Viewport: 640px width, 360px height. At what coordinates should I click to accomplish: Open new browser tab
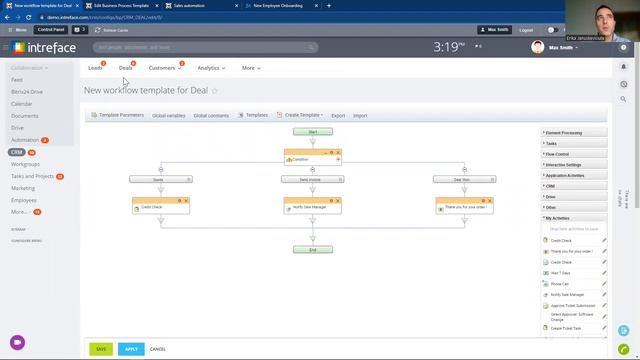coord(329,6)
